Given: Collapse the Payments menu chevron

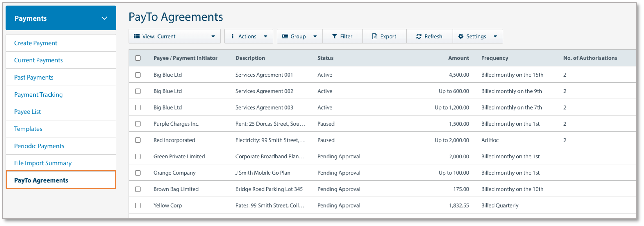Looking at the screenshot, I should point(104,18).
